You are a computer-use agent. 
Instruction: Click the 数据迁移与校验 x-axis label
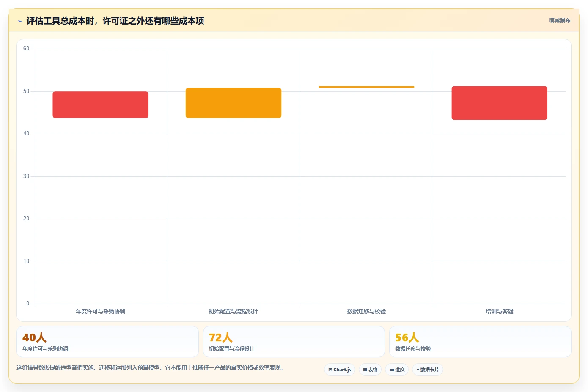(x=366, y=311)
